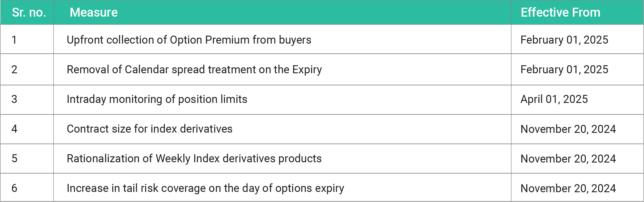Click the November 20, 2024 date in row 4

coord(568,129)
